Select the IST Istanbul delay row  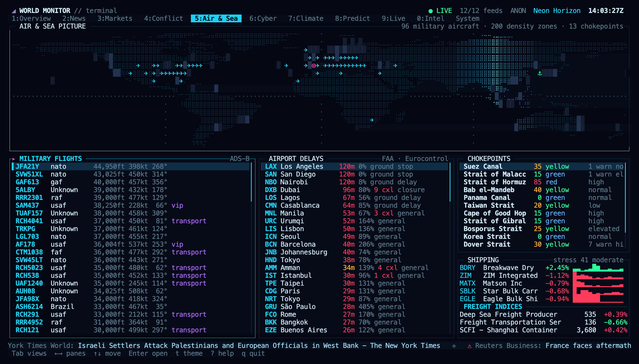coord(355,275)
